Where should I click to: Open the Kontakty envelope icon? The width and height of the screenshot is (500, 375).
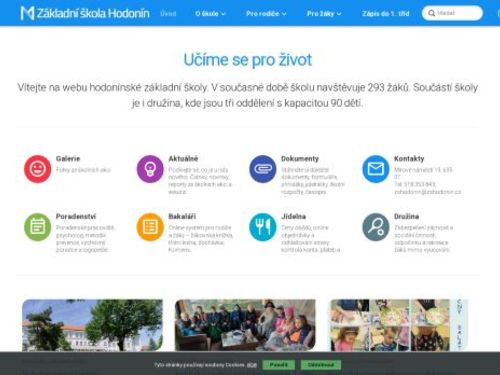tap(376, 169)
